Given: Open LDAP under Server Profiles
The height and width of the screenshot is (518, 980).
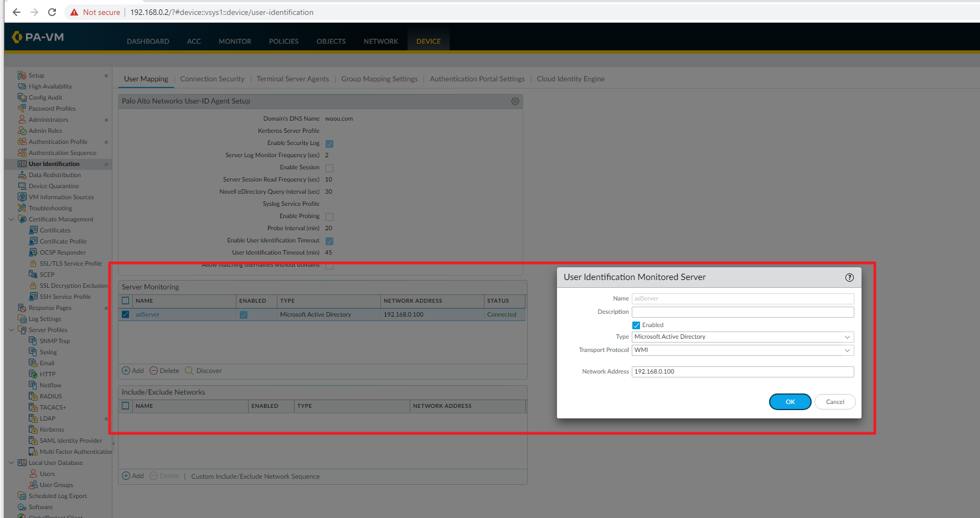Looking at the screenshot, I should point(48,418).
